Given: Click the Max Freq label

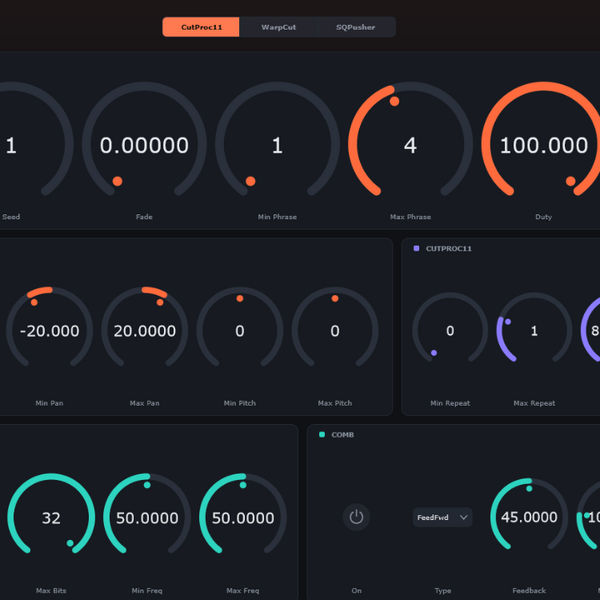Looking at the screenshot, I should [243, 590].
